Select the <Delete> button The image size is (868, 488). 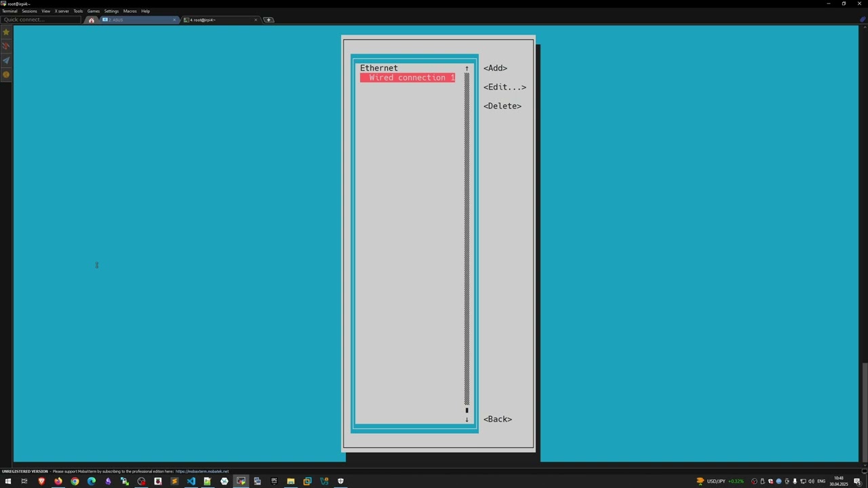[x=502, y=106]
